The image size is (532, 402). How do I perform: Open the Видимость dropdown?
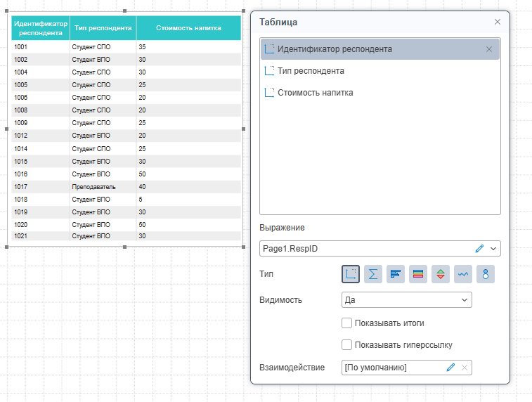(406, 300)
